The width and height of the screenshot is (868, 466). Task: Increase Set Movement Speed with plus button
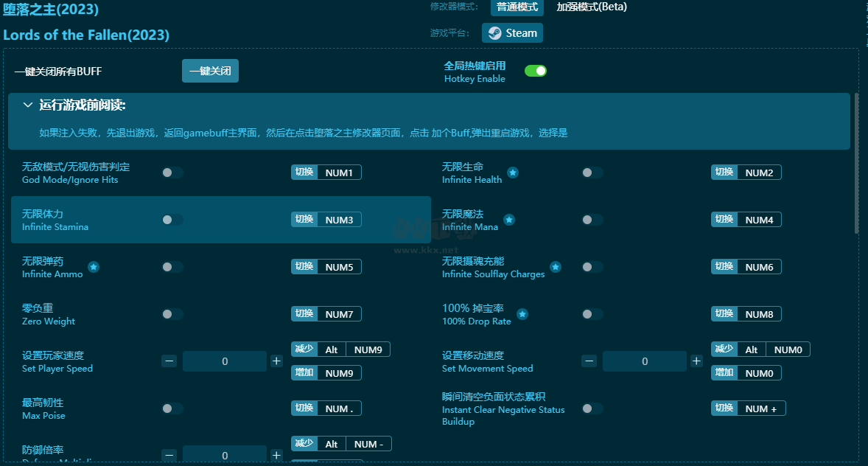point(696,361)
